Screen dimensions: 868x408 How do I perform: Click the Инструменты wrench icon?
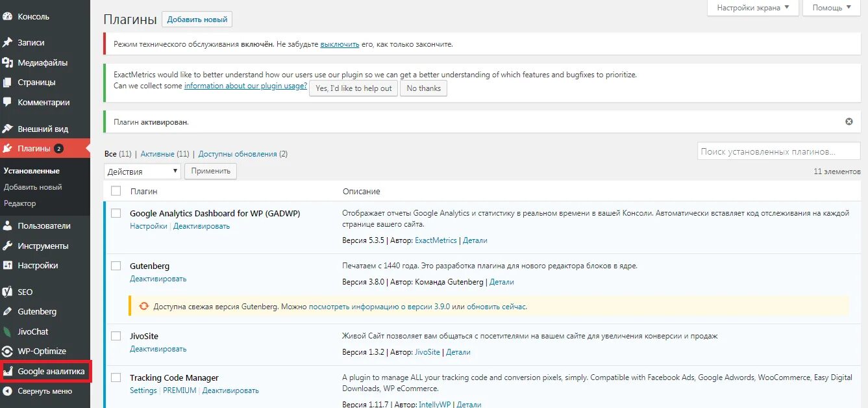(x=8, y=246)
